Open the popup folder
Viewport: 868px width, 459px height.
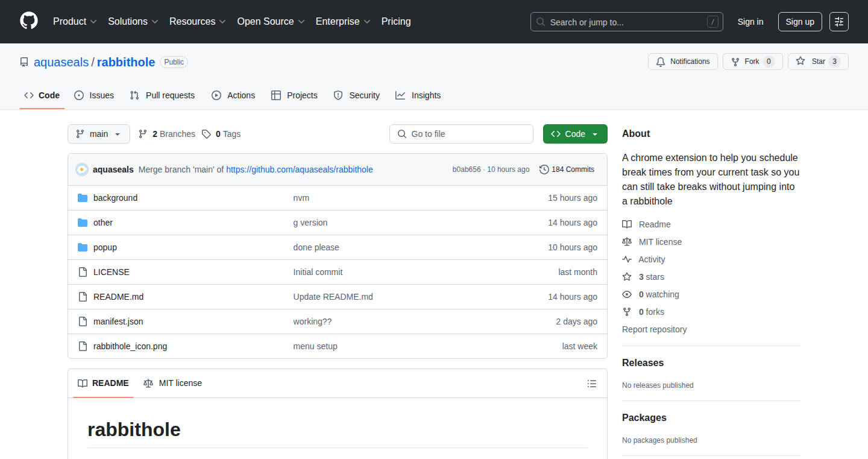click(x=105, y=247)
